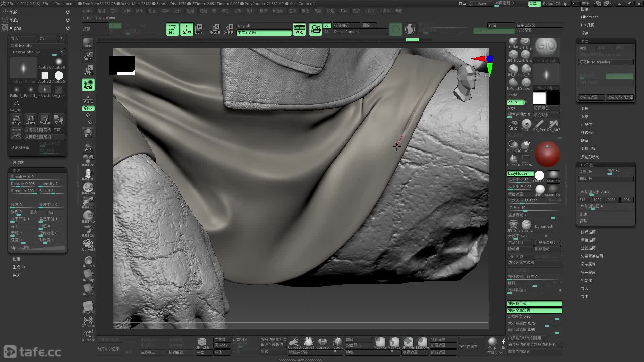The height and width of the screenshot is (362, 644).
Task: Expand the 多边形组 (Polygroups) subpalette
Action: pyautogui.click(x=588, y=133)
